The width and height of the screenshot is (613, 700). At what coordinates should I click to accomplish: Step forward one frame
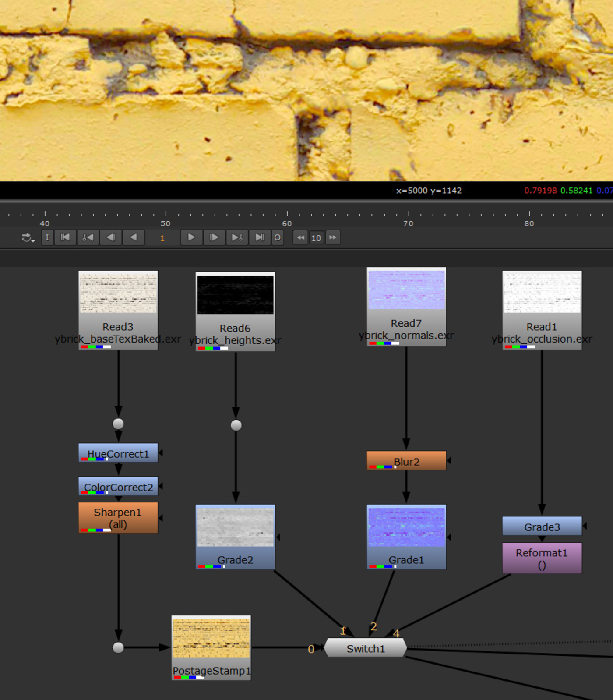pyautogui.click(x=214, y=237)
